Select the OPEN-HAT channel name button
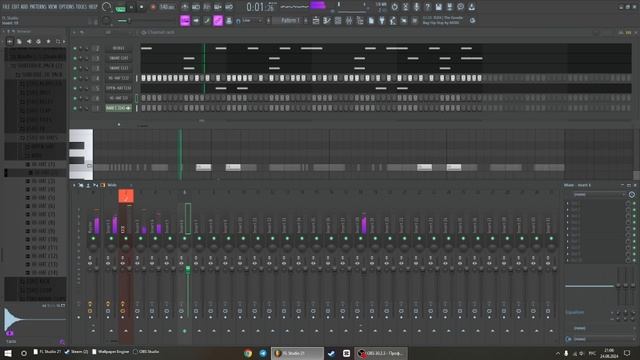This screenshot has height=360, width=640. pos(118,88)
